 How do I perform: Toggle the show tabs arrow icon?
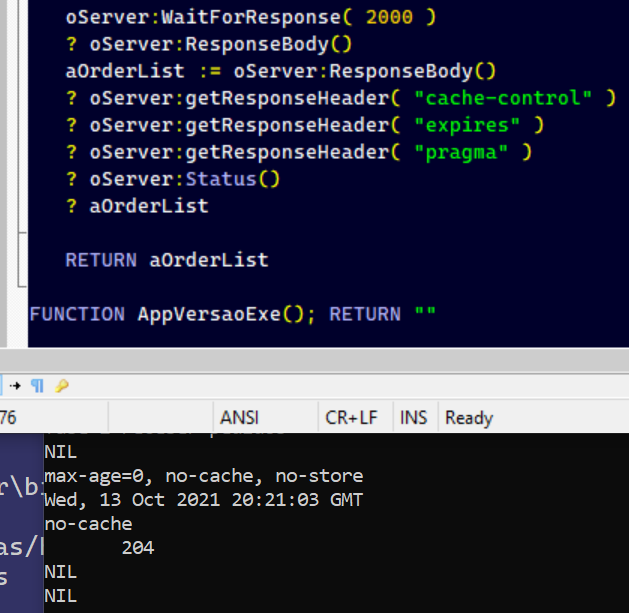15,386
